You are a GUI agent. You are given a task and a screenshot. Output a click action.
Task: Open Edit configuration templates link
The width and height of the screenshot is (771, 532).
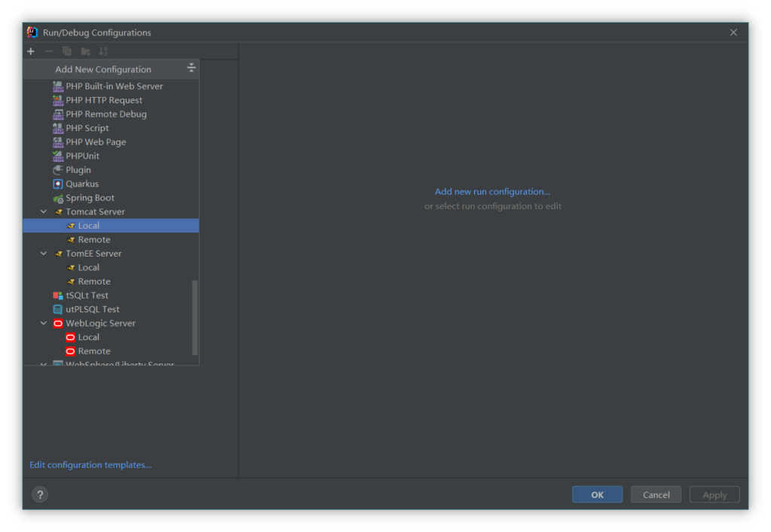pyautogui.click(x=90, y=465)
